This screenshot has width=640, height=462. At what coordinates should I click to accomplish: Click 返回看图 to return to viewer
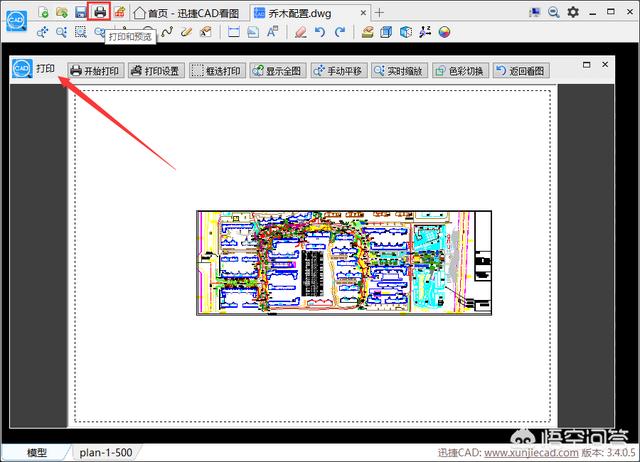(521, 71)
